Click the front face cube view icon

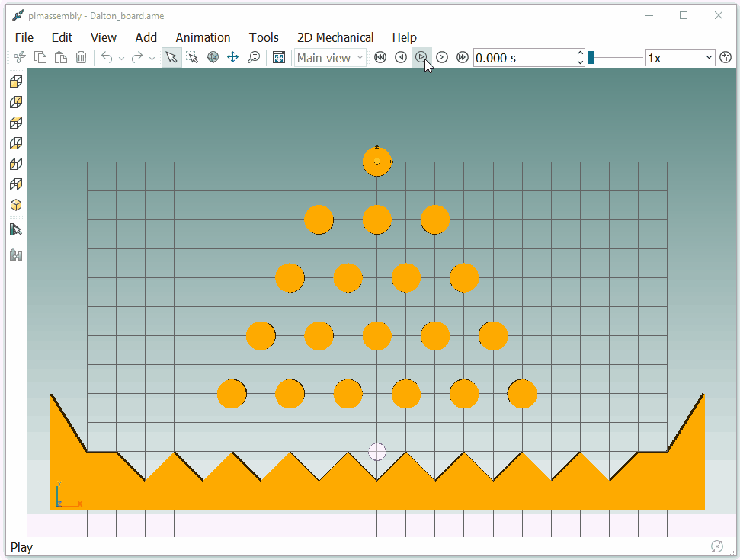[15, 82]
